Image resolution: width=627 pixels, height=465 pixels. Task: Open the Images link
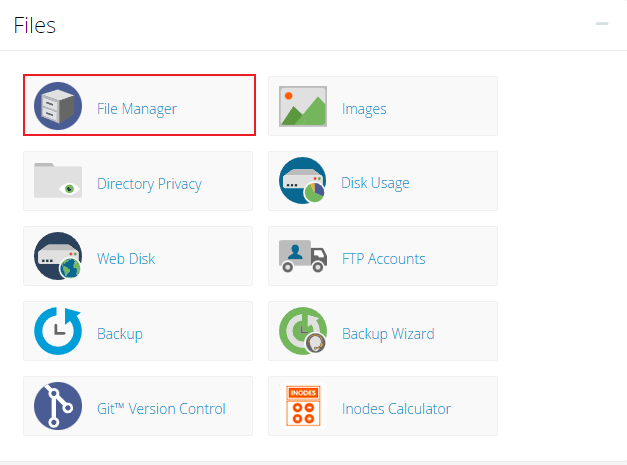[x=364, y=109]
